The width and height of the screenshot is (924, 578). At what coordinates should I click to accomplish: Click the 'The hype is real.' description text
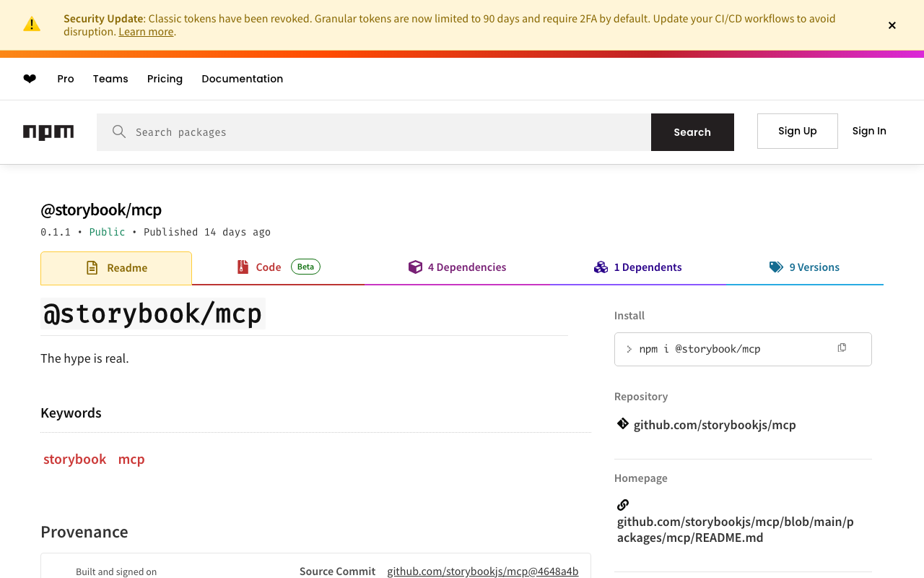[84, 358]
